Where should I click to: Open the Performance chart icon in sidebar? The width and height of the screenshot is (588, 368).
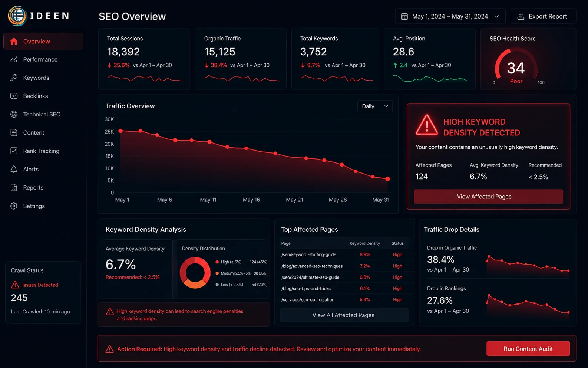click(x=14, y=59)
